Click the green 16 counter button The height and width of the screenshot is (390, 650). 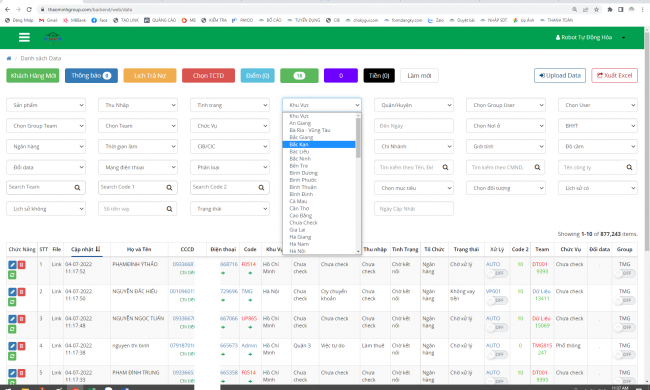[x=299, y=76]
